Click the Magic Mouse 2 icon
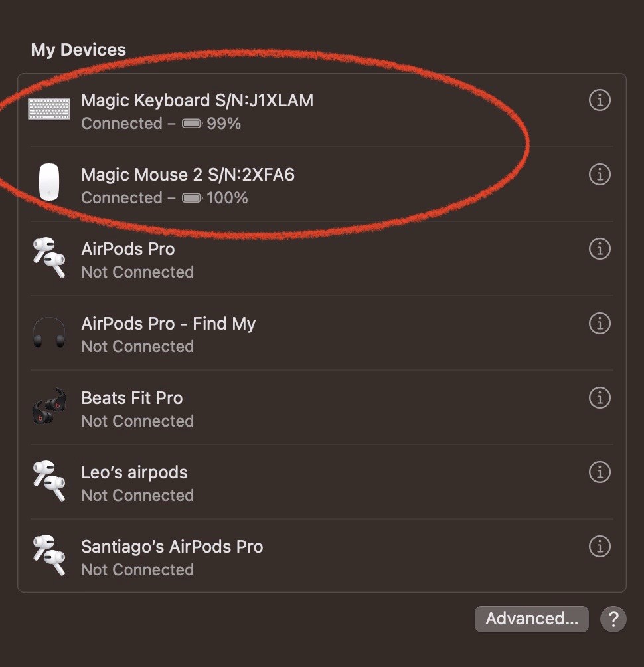Viewport: 644px width, 667px height. click(x=49, y=183)
